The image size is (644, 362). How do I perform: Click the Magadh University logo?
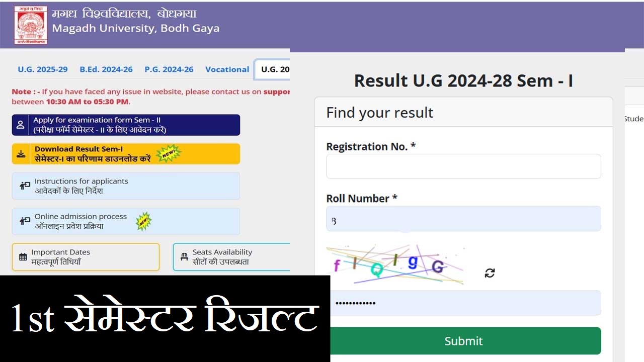coord(31,25)
